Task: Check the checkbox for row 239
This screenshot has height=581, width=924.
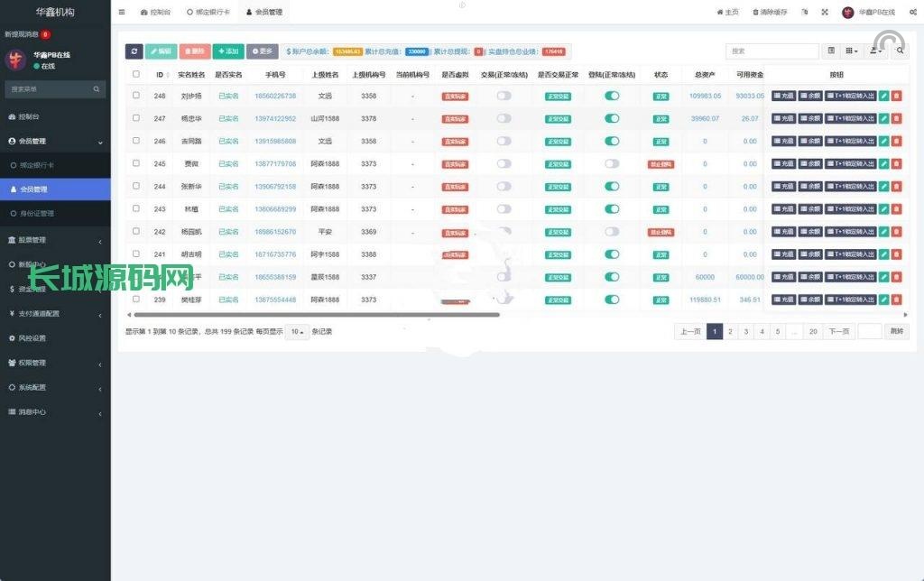Action: coord(136,299)
